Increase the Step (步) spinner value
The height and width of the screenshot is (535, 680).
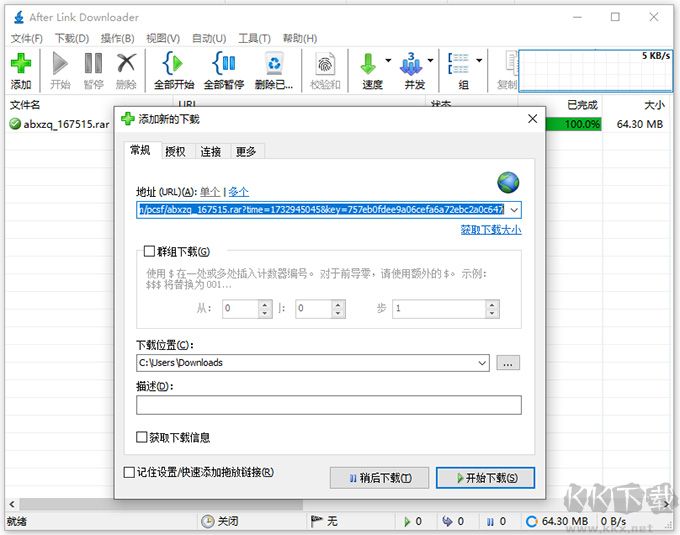point(492,305)
